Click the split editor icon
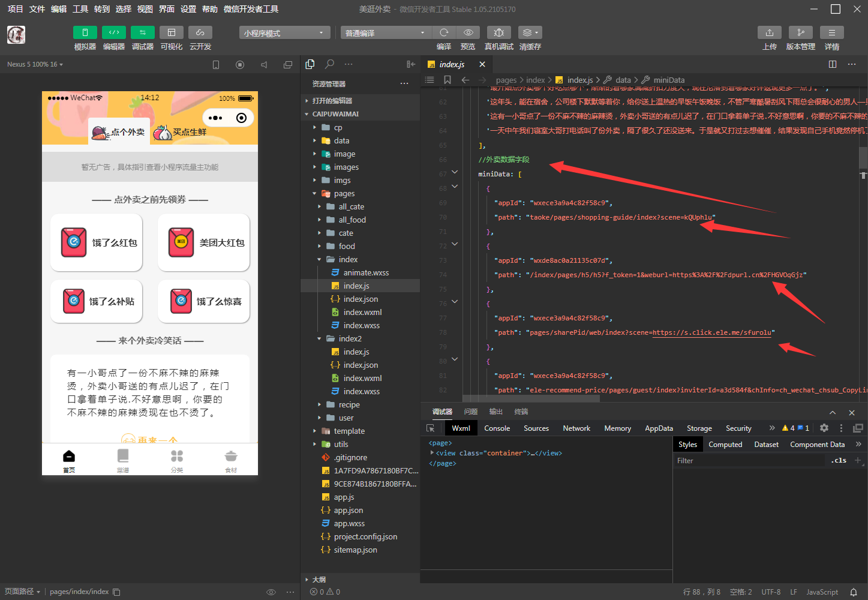 pyautogui.click(x=833, y=64)
